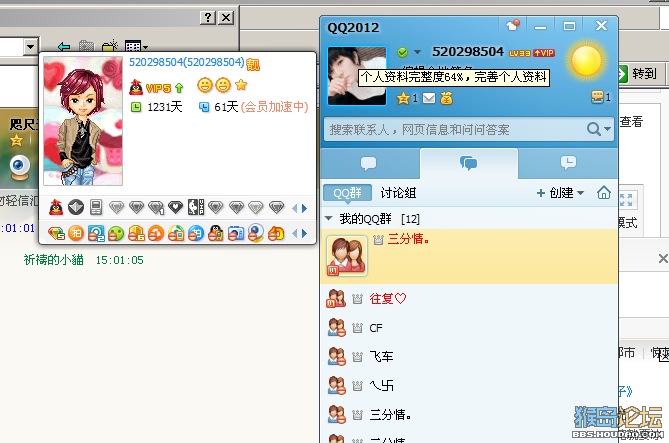Click the yellow box icon marked 6
The height and width of the screenshot is (443, 669).
point(136,233)
